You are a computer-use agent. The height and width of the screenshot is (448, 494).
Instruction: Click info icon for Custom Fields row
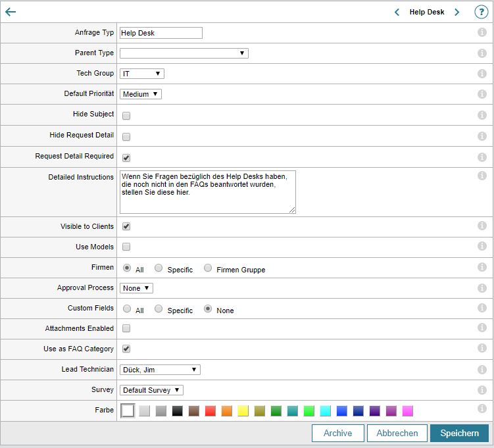(x=482, y=308)
